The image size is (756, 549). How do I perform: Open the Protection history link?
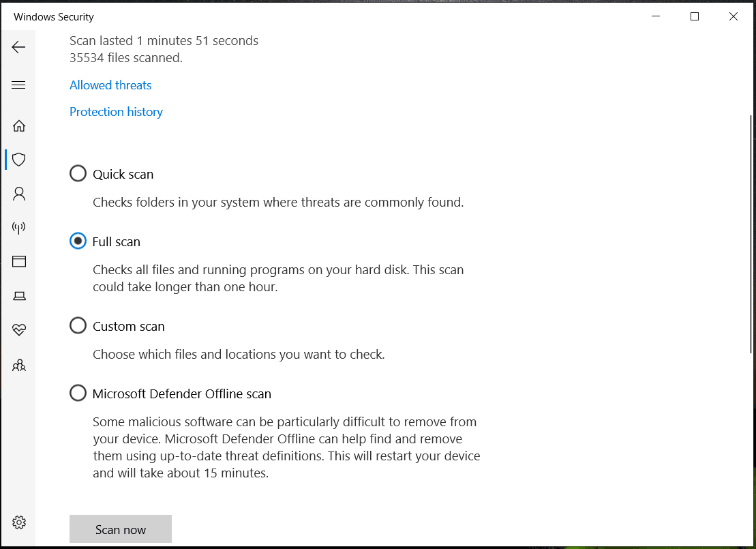click(116, 112)
